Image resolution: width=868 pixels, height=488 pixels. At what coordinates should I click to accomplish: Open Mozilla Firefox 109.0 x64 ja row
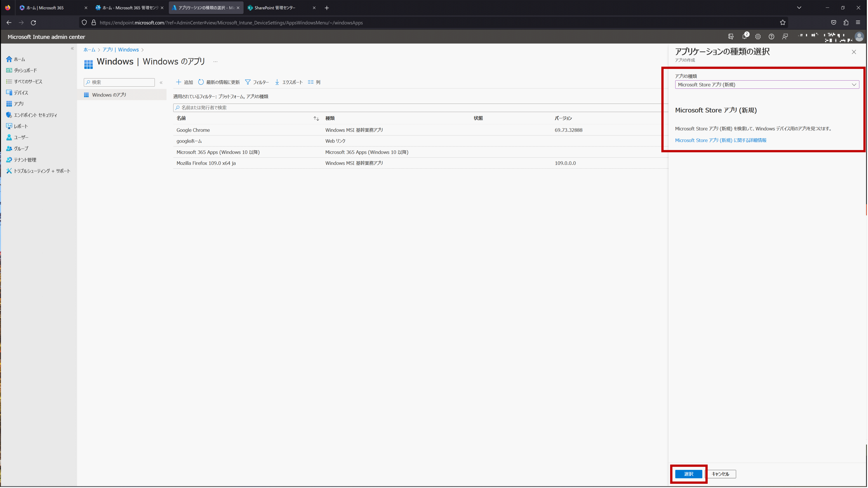point(420,163)
